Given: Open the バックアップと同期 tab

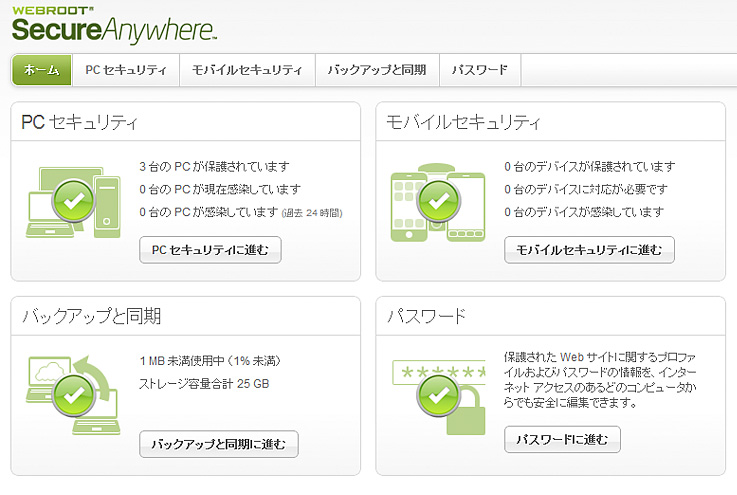Looking at the screenshot, I should click(x=377, y=70).
